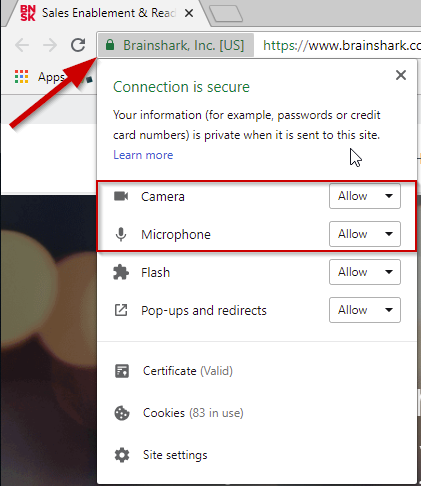Image resolution: width=421 pixels, height=486 pixels.
Task: Click the Flash puzzle piece icon
Action: (x=121, y=272)
